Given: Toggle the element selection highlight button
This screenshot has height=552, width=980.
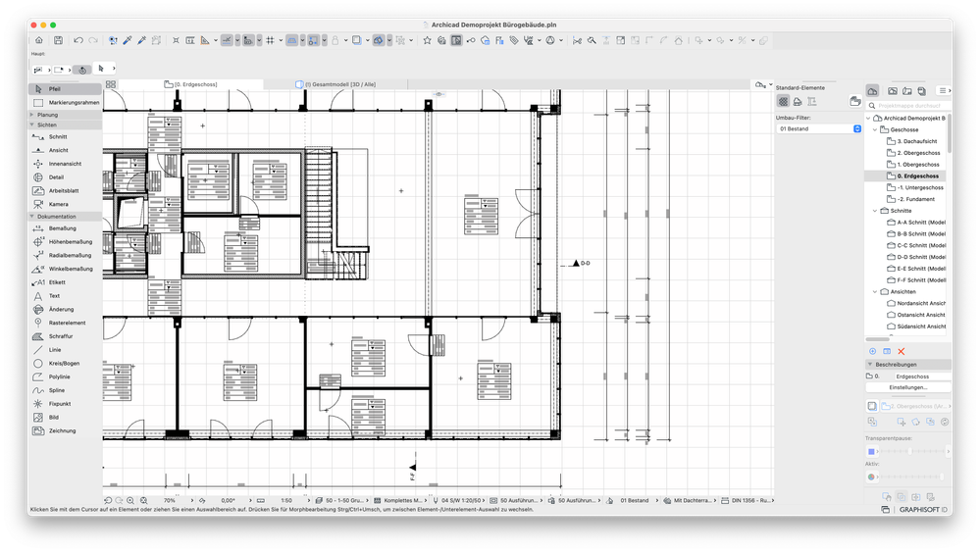Looking at the screenshot, I should [x=314, y=40].
